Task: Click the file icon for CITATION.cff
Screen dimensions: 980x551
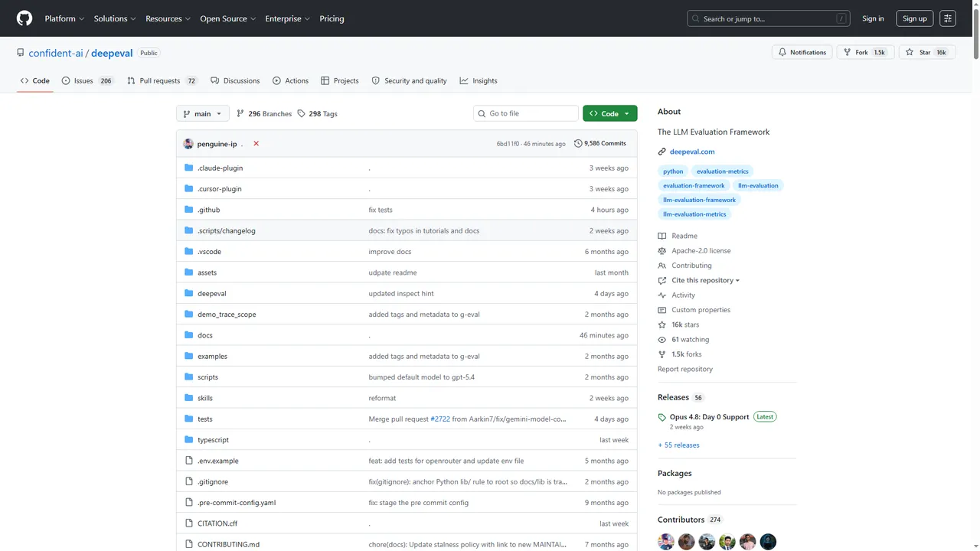Action: [x=189, y=523]
